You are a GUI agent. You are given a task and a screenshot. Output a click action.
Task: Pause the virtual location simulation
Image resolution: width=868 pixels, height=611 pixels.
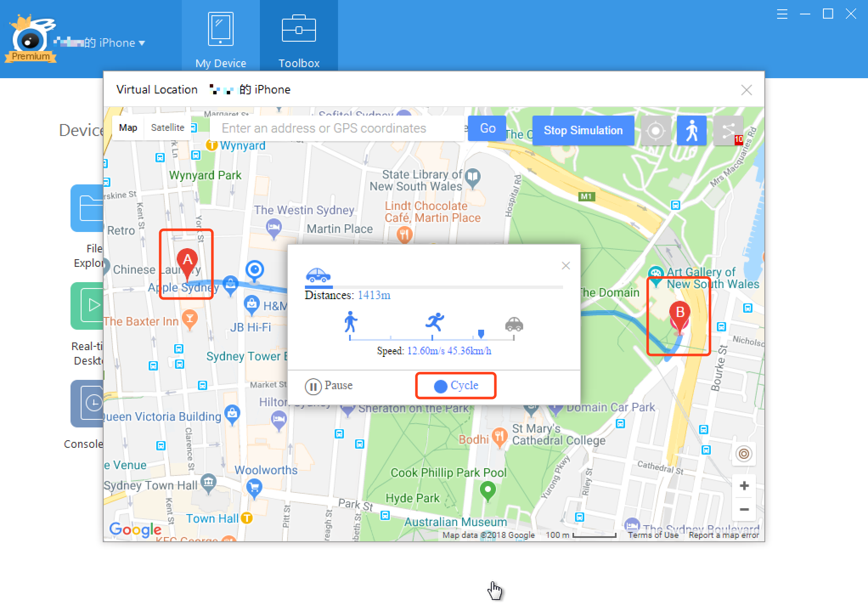point(328,385)
